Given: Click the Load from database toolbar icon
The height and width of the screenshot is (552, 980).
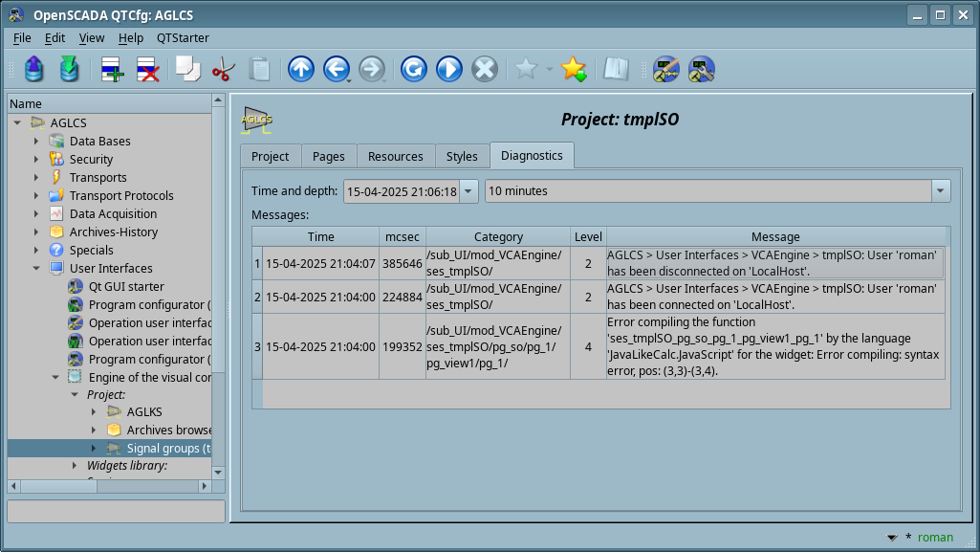Looking at the screenshot, I should pos(34,69).
